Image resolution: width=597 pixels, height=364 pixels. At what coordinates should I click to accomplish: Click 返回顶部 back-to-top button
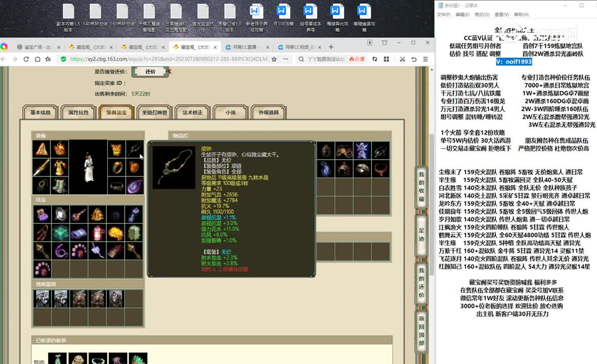pyautogui.click(x=421, y=331)
